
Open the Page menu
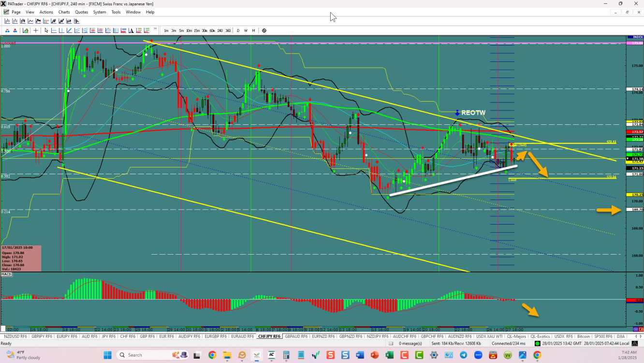tap(16, 12)
